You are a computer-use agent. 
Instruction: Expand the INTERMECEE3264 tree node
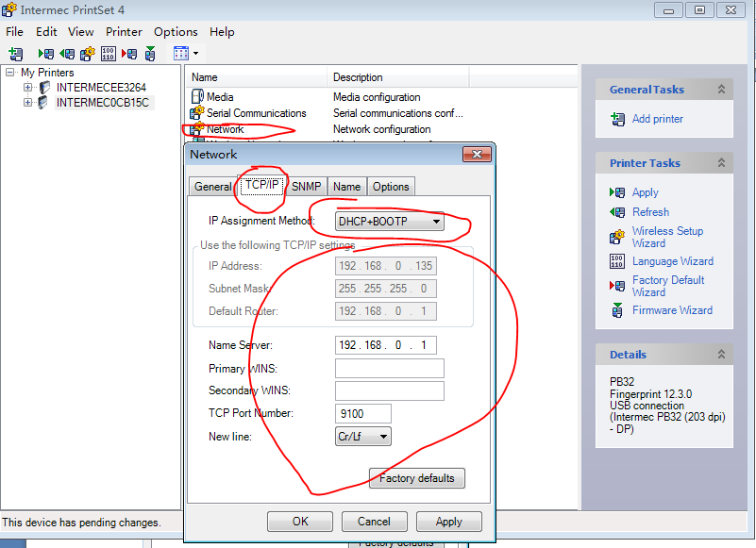[x=28, y=87]
